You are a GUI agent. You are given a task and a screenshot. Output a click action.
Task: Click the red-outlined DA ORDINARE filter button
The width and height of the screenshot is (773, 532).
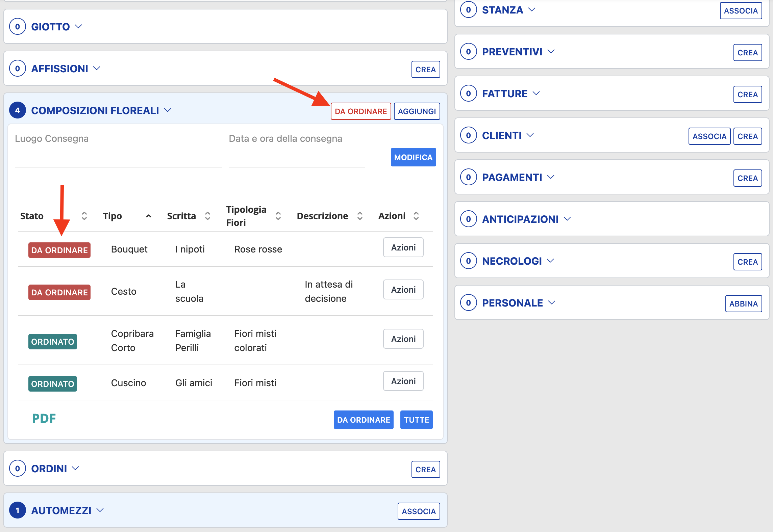pos(360,111)
